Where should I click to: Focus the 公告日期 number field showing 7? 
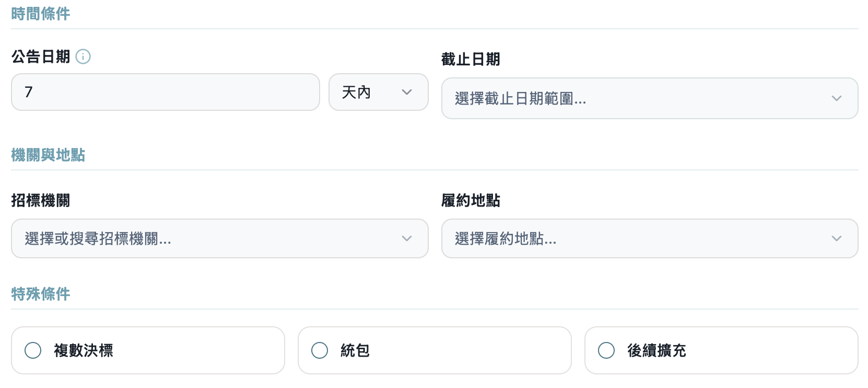click(165, 92)
